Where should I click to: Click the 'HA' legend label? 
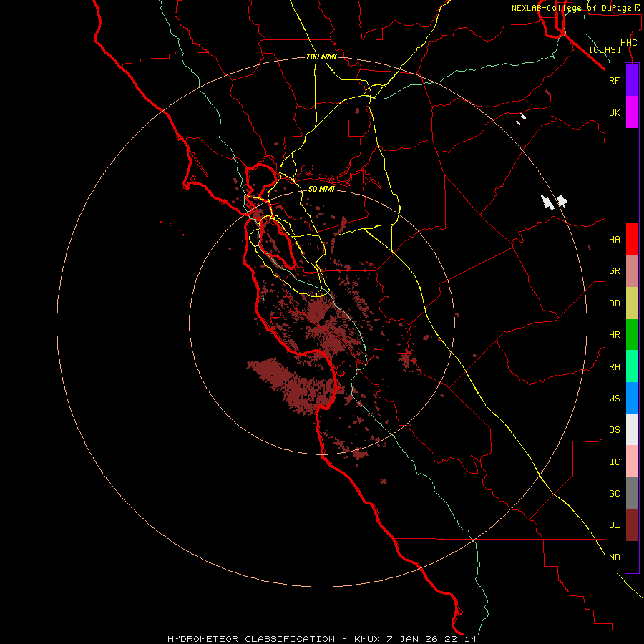(x=614, y=240)
